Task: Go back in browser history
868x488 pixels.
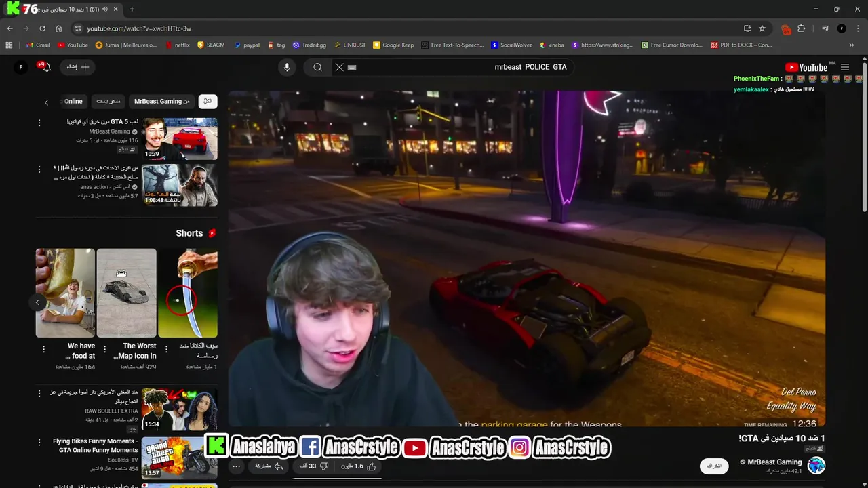Action: pos(9,28)
